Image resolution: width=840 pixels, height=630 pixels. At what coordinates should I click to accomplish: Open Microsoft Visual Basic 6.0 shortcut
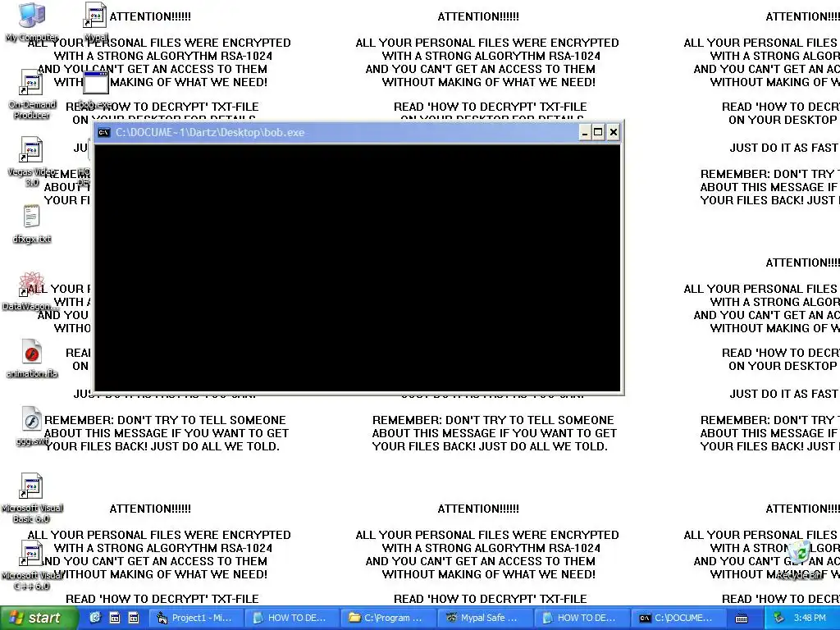tap(32, 498)
